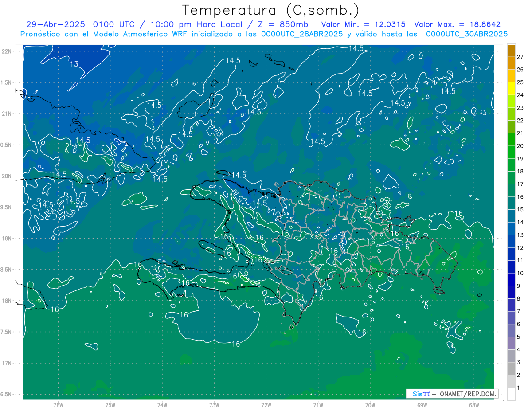532x411 pixels.
Task: Click the "76W" longitude label
Action: tap(58, 405)
